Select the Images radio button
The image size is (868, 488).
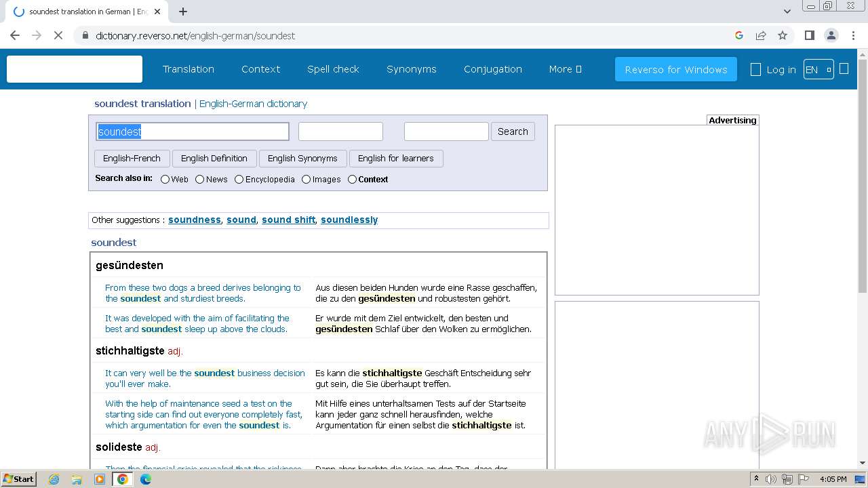coord(306,180)
